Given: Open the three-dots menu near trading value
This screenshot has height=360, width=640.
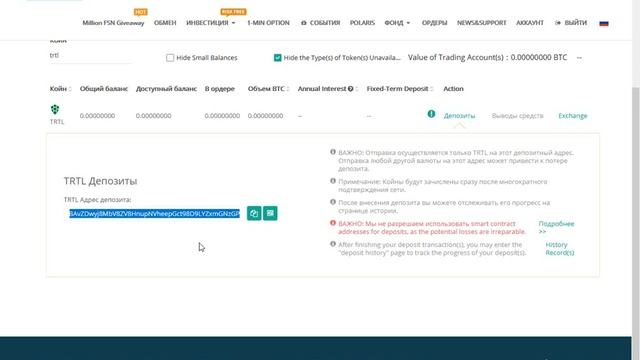Looking at the screenshot, I should click(x=579, y=58).
